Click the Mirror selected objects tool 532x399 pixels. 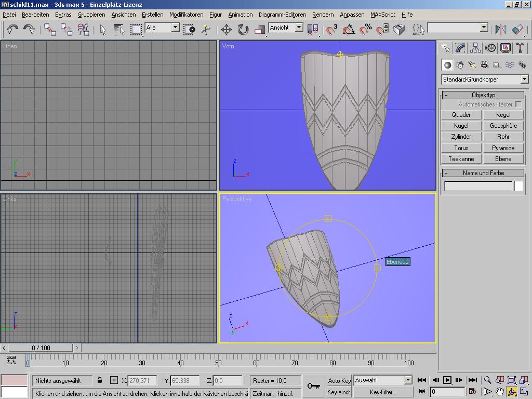click(500, 29)
